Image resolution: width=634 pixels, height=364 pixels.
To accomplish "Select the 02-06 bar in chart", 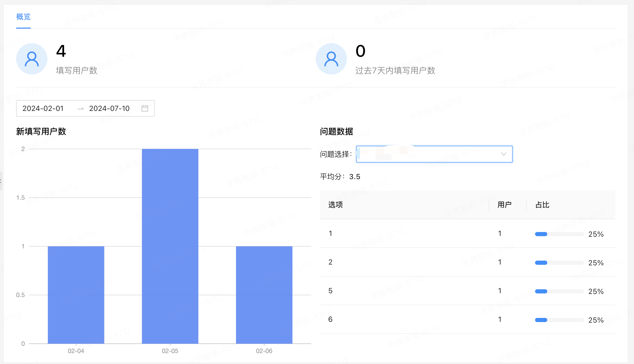I will (x=264, y=295).
